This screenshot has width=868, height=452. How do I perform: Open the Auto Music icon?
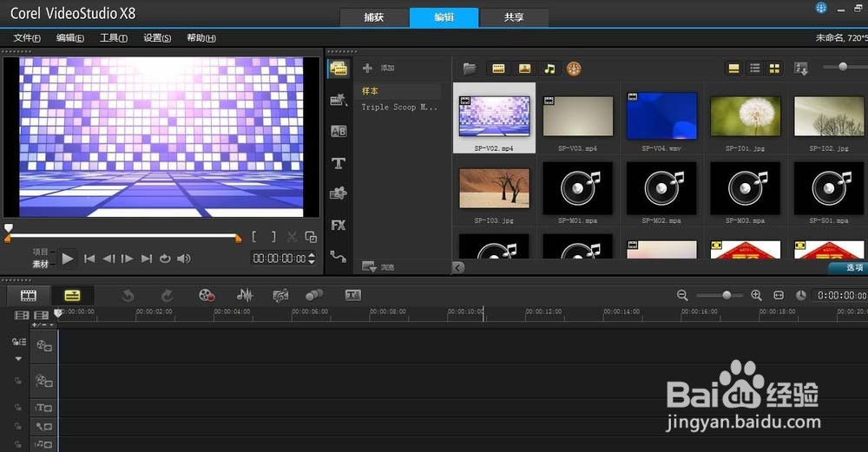coord(280,296)
